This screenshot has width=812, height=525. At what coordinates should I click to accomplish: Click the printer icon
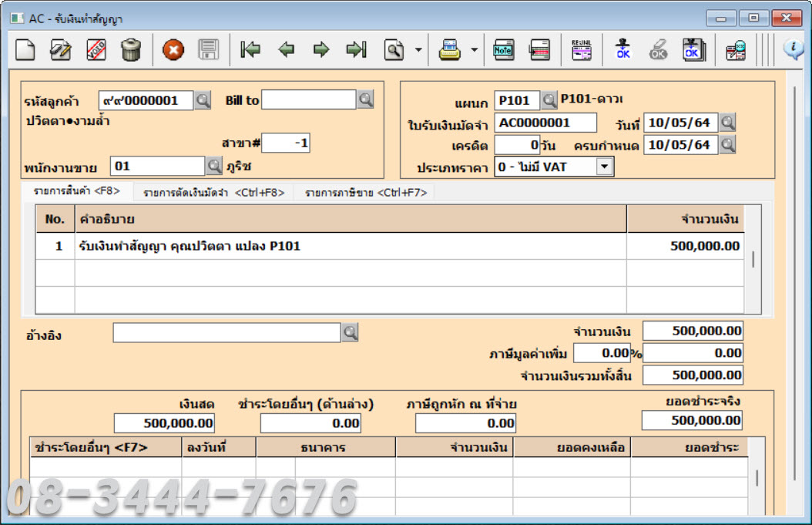coord(450,50)
